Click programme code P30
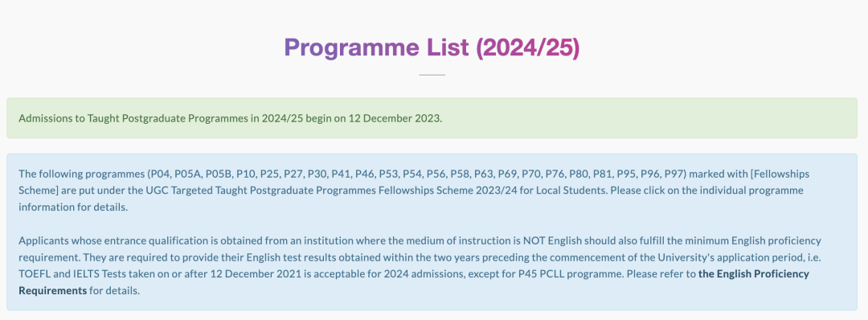The image size is (868, 320). [317, 174]
